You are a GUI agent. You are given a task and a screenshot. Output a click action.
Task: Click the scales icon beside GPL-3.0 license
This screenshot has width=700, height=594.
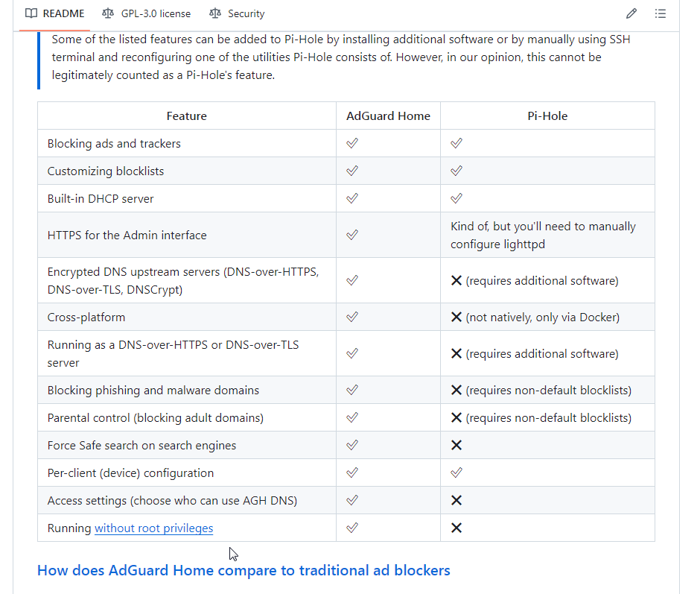(109, 13)
